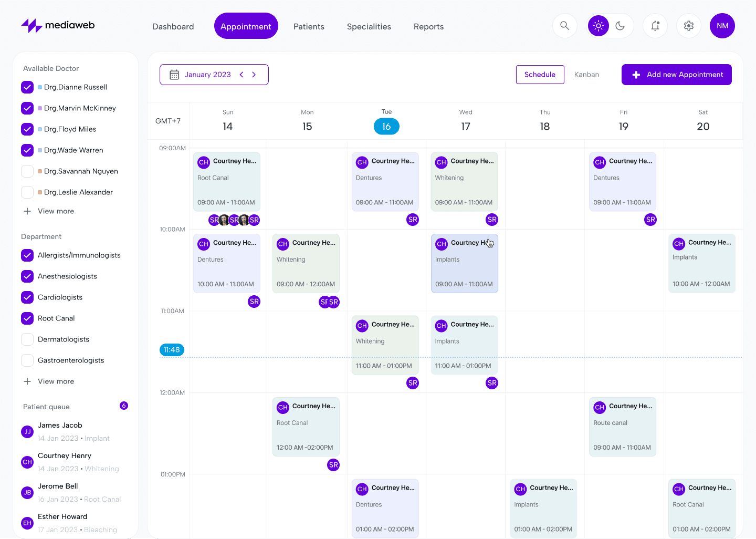This screenshot has height=539, width=756.
Task: Click the mediaweb logo
Action: coord(58,25)
